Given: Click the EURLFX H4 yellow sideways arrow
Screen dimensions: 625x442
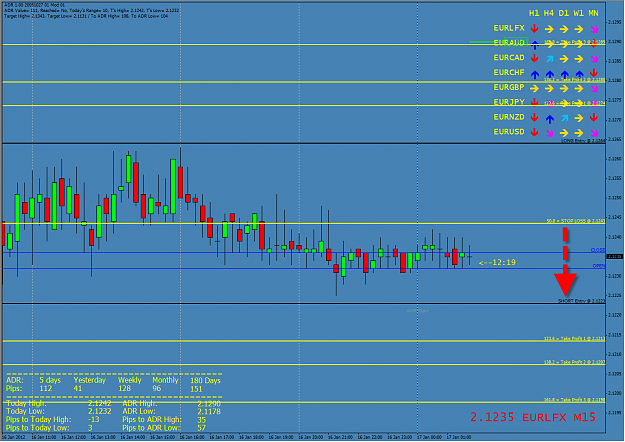Looking at the screenshot, I should [x=549, y=29].
